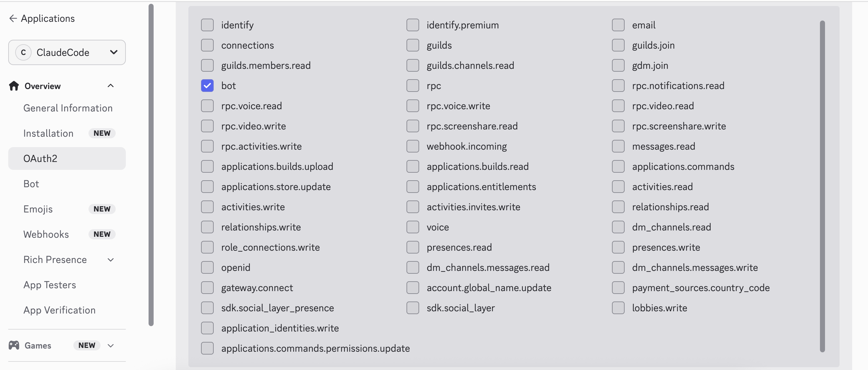Check the identify scope checkbox
Screen dimensions: 868x370
(x=207, y=25)
